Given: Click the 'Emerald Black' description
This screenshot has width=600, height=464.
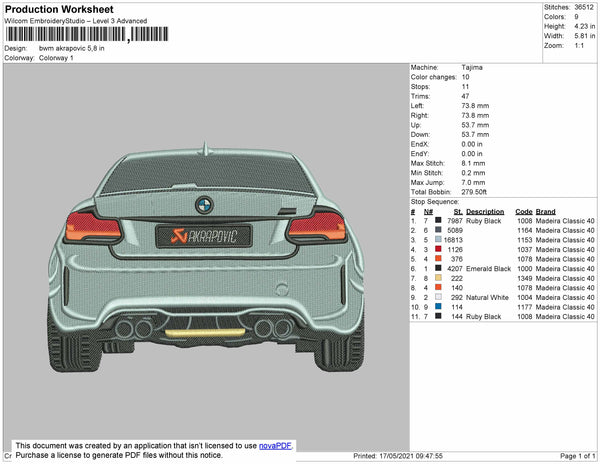Looking at the screenshot, I should pos(488,269).
